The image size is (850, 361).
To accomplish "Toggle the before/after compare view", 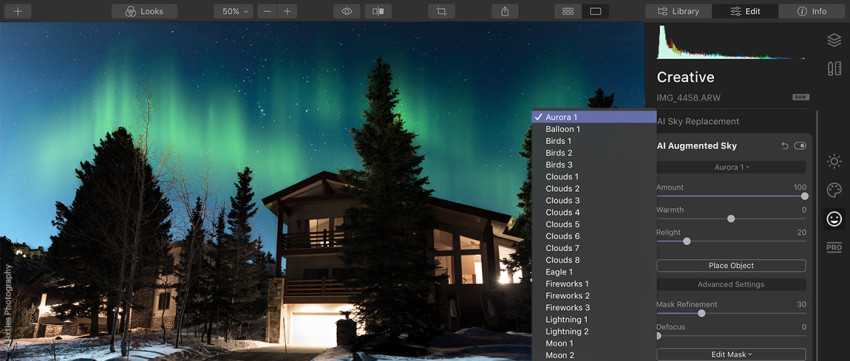I will [378, 11].
